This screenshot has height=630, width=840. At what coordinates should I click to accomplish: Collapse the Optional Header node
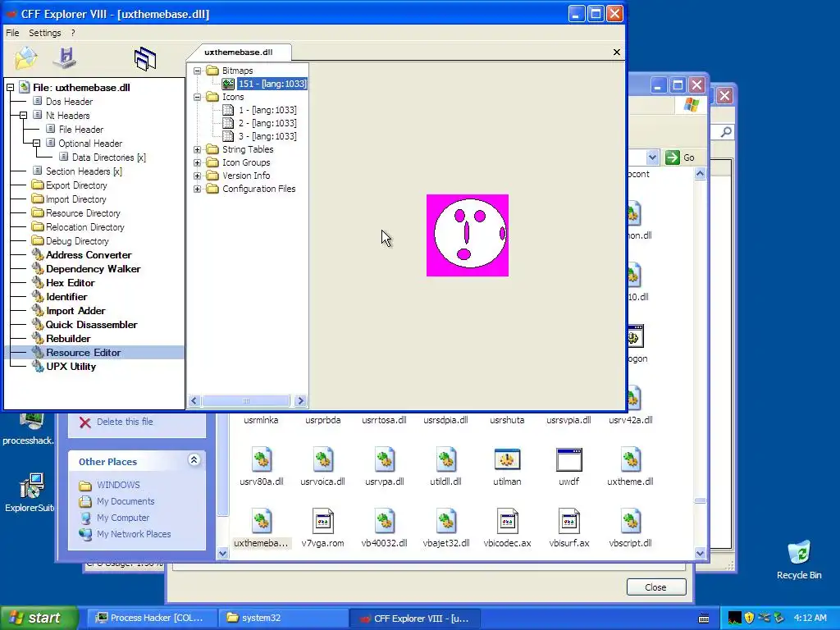[36, 143]
